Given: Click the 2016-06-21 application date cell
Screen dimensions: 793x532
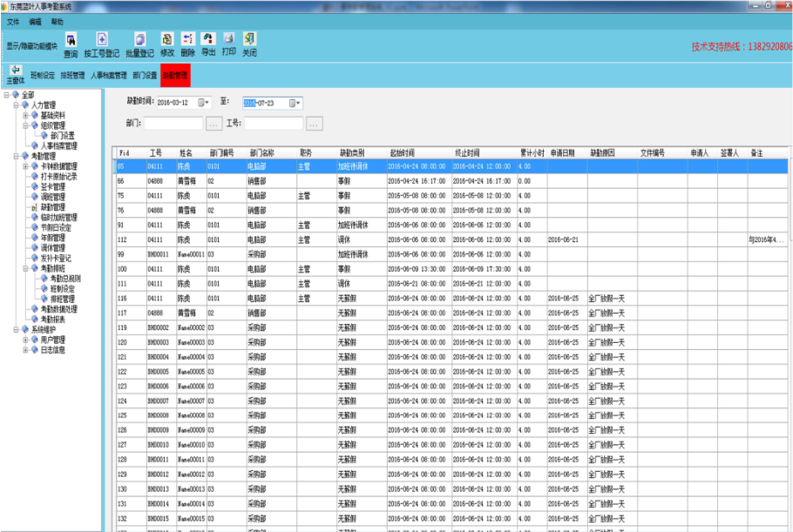Looking at the screenshot, I should point(566,240).
